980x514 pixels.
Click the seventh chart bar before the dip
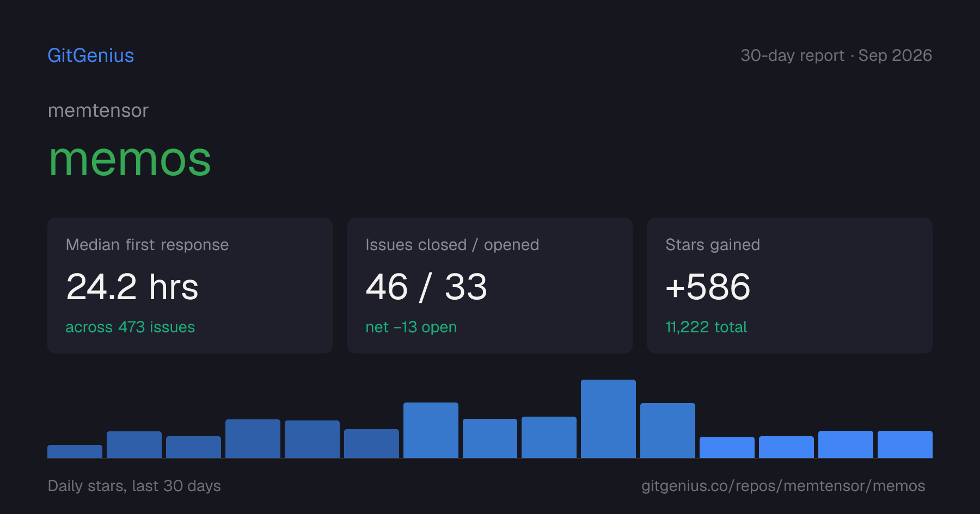point(431,430)
